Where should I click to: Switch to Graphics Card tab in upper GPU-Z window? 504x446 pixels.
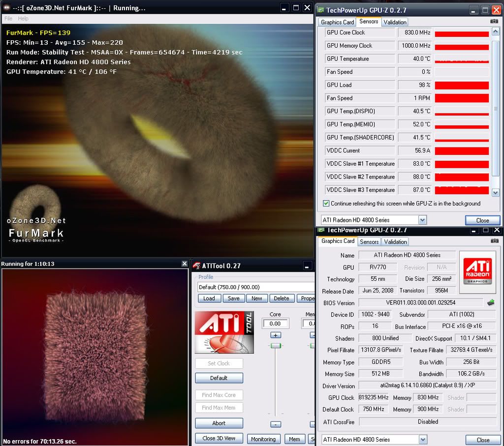coord(337,22)
